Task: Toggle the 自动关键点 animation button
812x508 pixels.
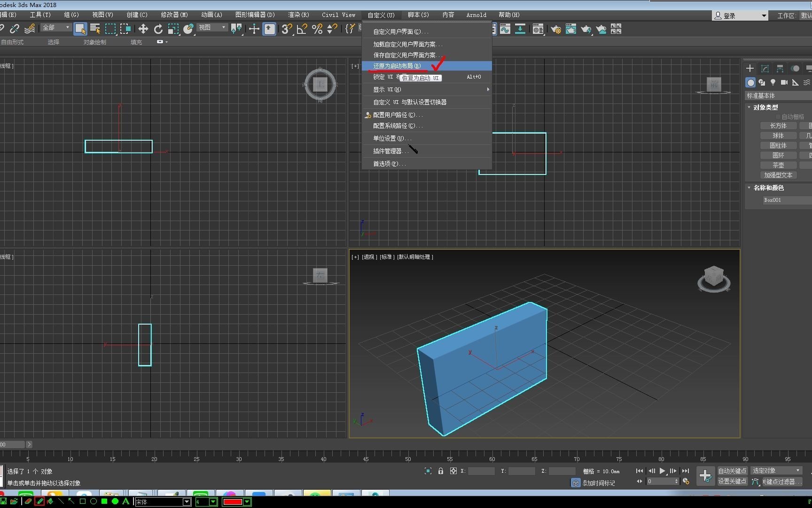Action: tap(731, 470)
